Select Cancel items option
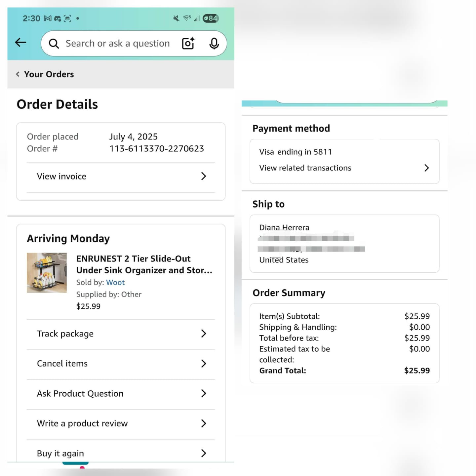476x476 pixels. pos(121,364)
